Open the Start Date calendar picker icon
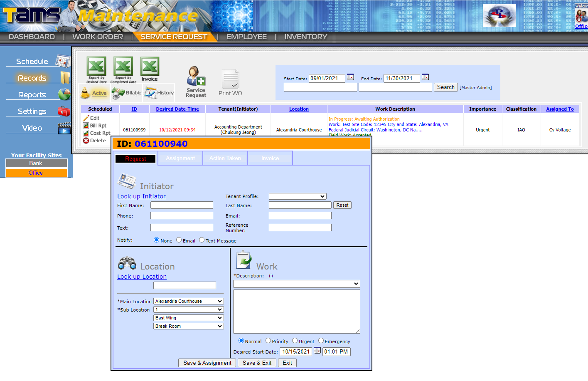The width and height of the screenshot is (588, 381). pos(350,77)
